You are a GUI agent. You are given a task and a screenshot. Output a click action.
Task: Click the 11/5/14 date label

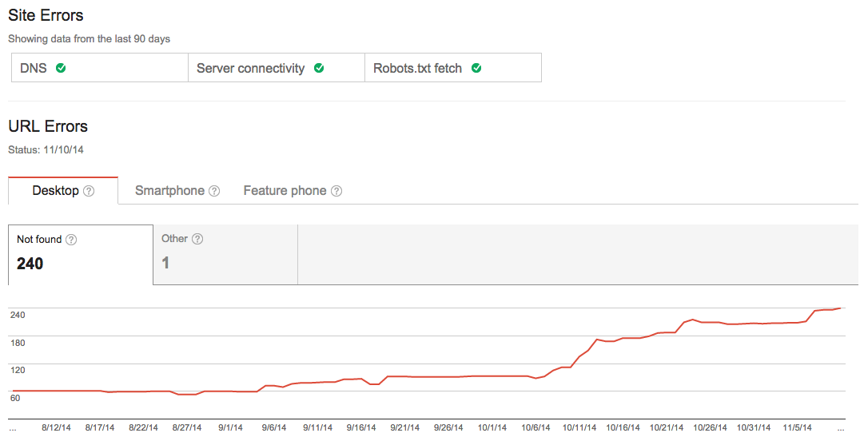[797, 428]
